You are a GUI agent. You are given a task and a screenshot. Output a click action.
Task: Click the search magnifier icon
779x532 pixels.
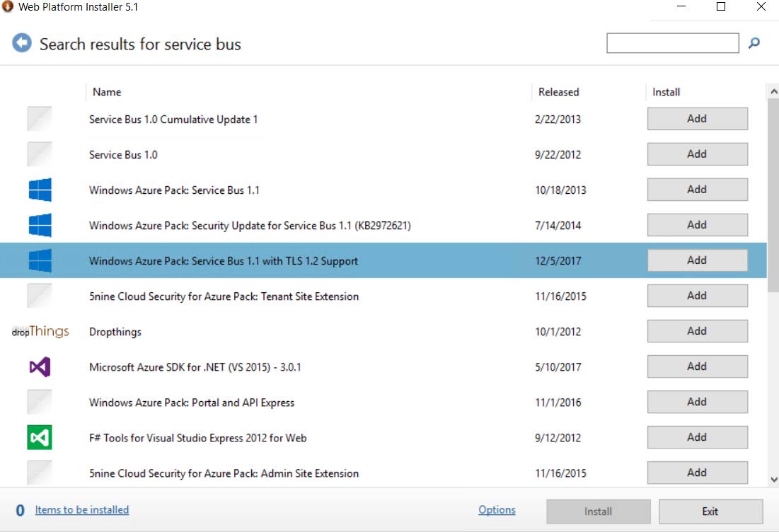pyautogui.click(x=754, y=43)
